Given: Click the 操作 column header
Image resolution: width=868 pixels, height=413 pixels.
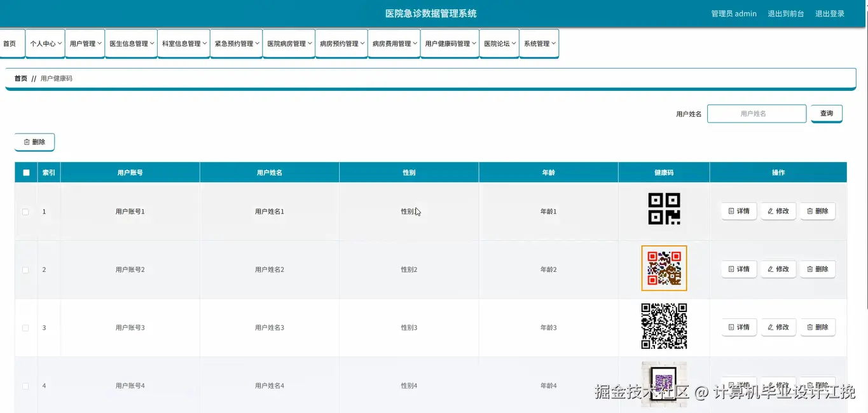Looking at the screenshot, I should pyautogui.click(x=778, y=173).
